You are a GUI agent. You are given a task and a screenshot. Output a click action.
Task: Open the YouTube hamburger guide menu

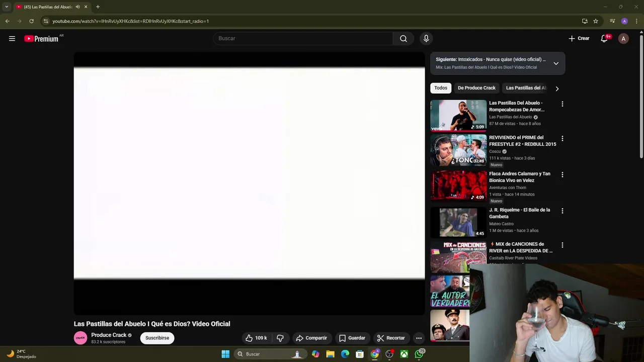[x=12, y=39]
